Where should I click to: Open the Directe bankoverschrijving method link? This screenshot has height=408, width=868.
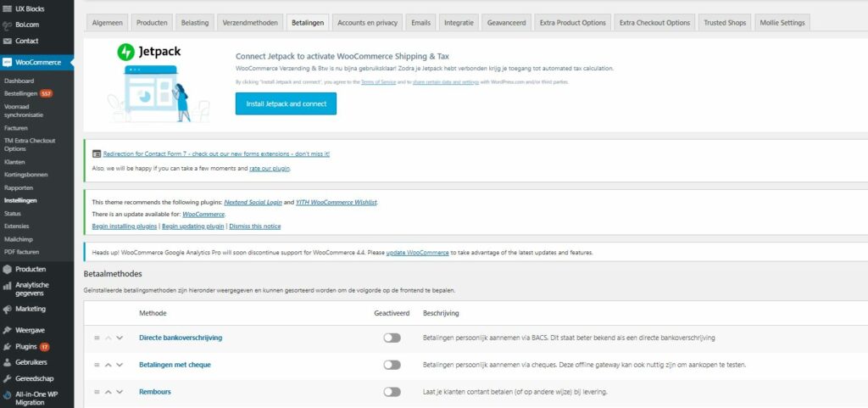pos(181,338)
